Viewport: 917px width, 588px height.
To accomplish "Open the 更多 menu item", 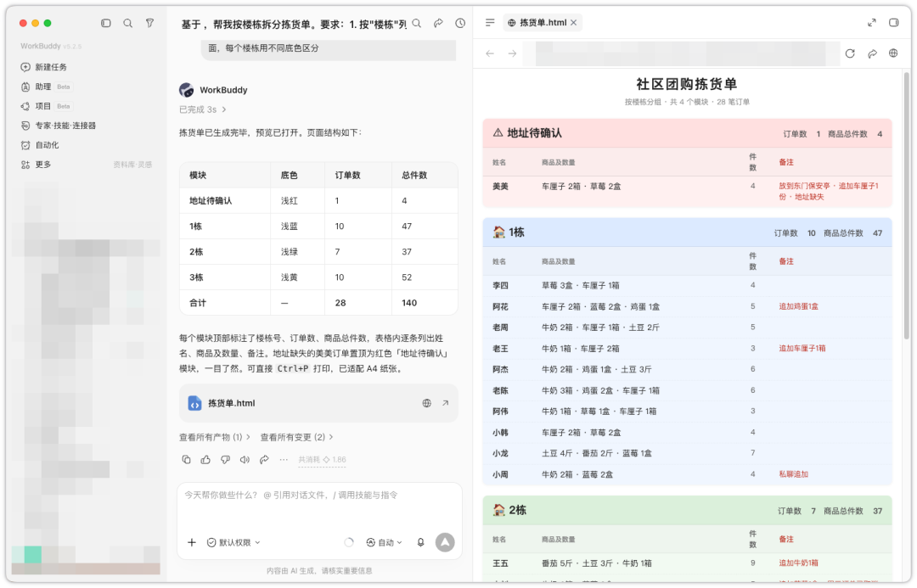I will [x=37, y=165].
